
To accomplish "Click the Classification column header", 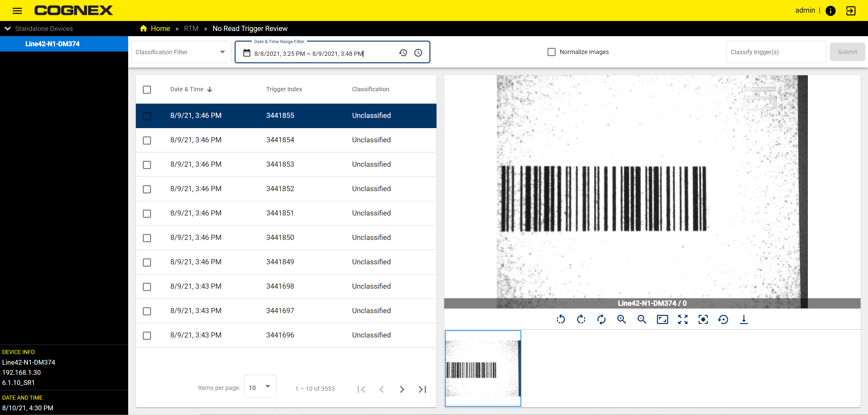I will pyautogui.click(x=371, y=89).
